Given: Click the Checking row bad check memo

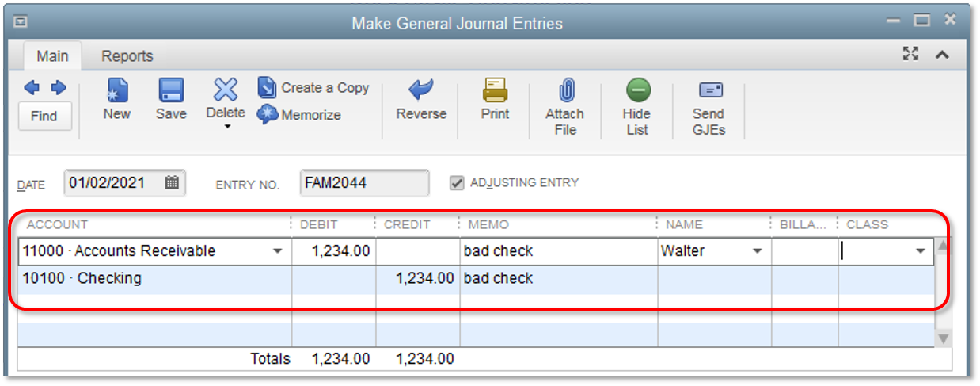Looking at the screenshot, I should 558,279.
